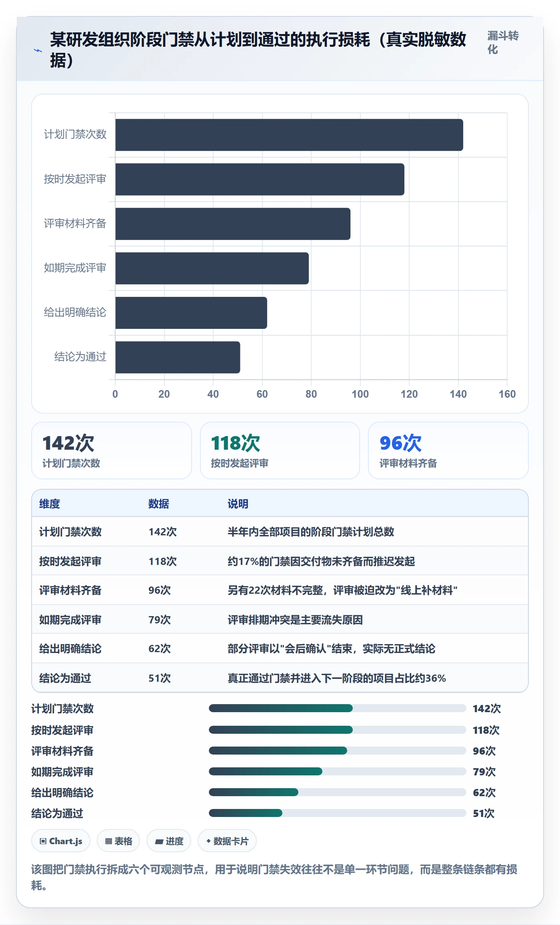Click 51次 in the table's 数据 column
This screenshot has height=925, width=560.
click(160, 678)
